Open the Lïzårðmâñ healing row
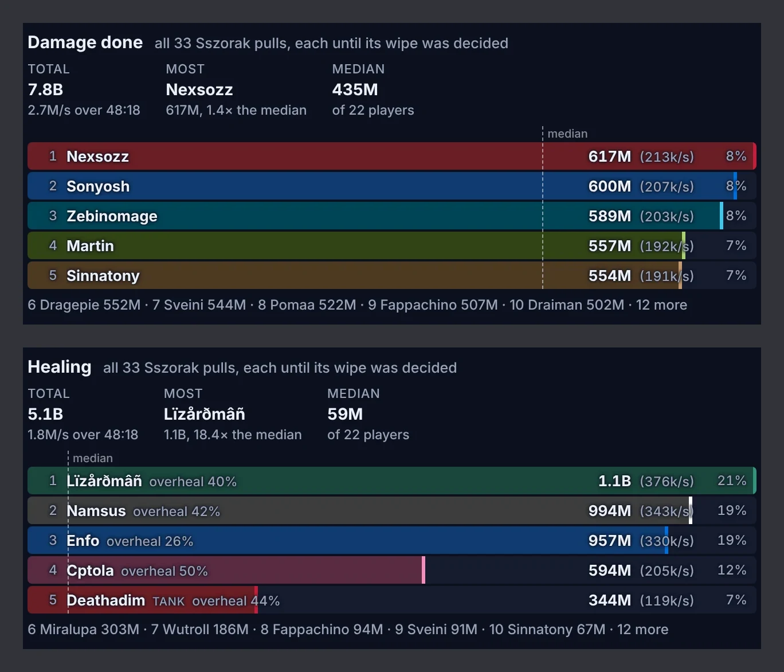This screenshot has width=784, height=672. click(x=392, y=480)
